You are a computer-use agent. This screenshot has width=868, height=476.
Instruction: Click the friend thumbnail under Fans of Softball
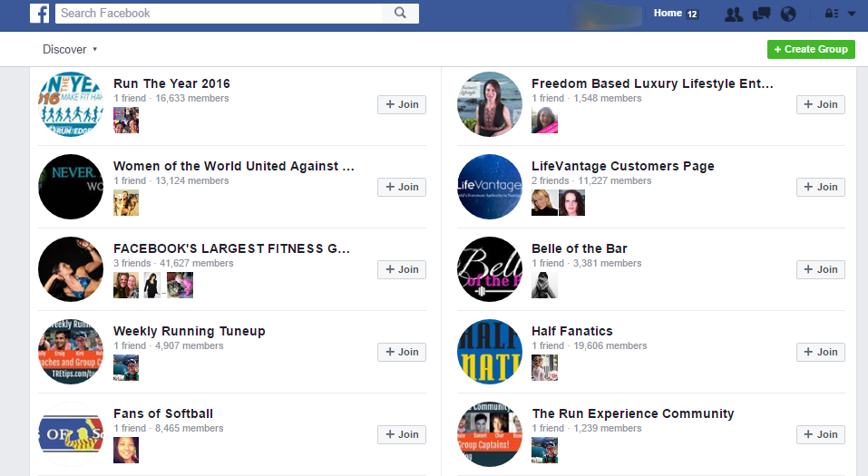coord(126,450)
